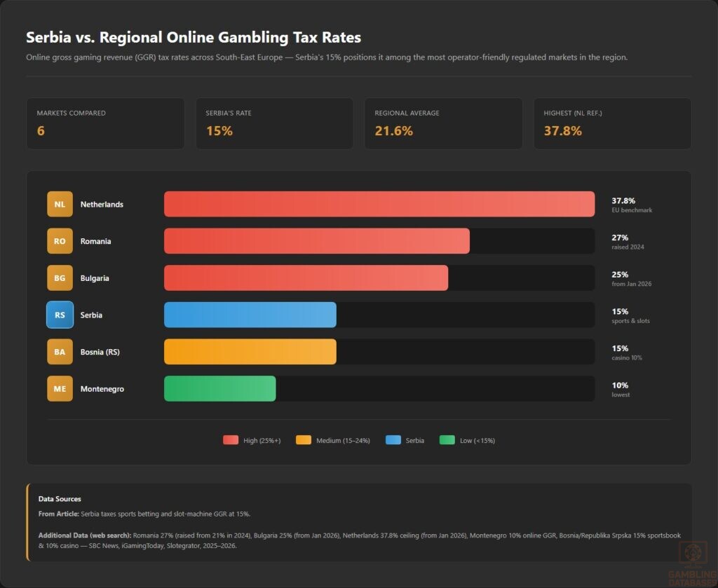
Task: Click the 'lowest' note
Action: (x=621, y=395)
